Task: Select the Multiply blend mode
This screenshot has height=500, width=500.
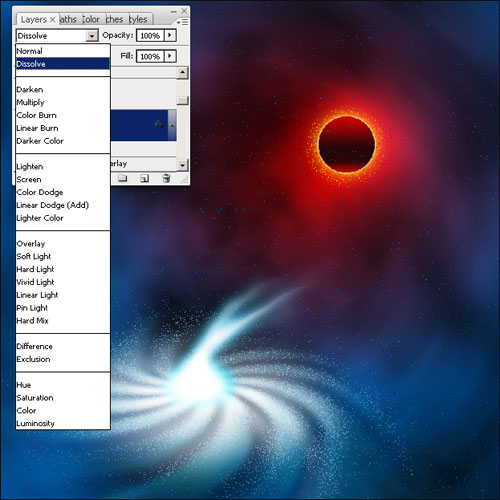Action: click(63, 102)
